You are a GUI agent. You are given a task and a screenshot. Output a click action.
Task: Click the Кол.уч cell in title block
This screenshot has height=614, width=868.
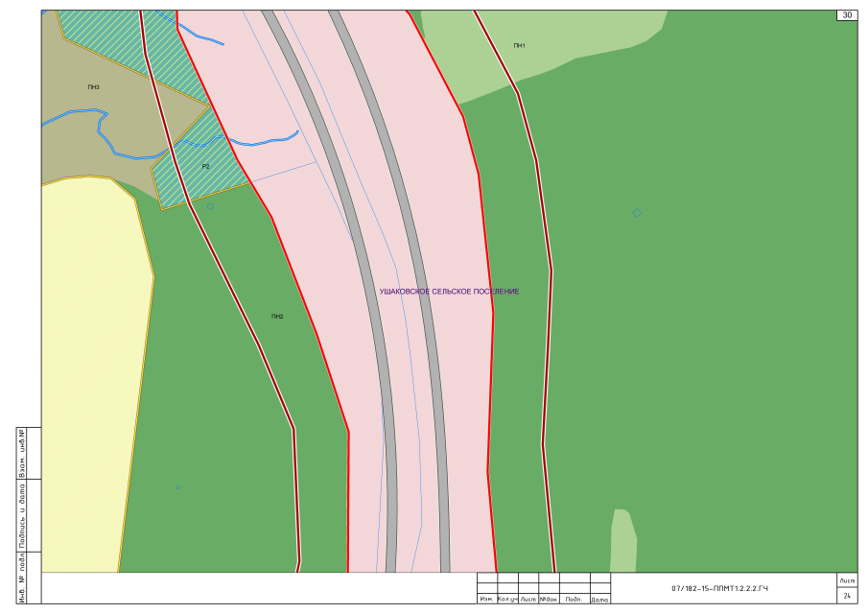(x=507, y=600)
